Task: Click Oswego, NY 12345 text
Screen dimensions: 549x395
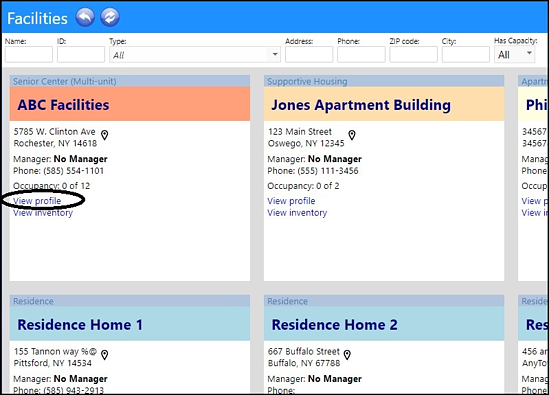Action: pyautogui.click(x=306, y=143)
